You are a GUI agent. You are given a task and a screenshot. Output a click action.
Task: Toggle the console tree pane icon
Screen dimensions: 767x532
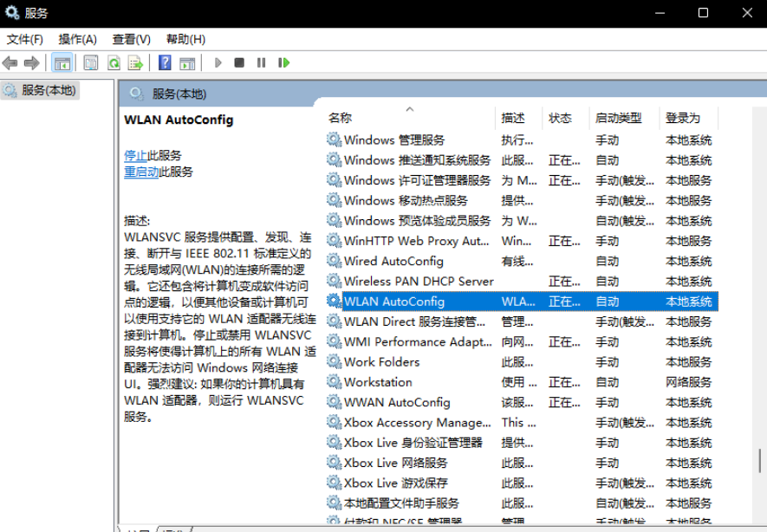62,62
